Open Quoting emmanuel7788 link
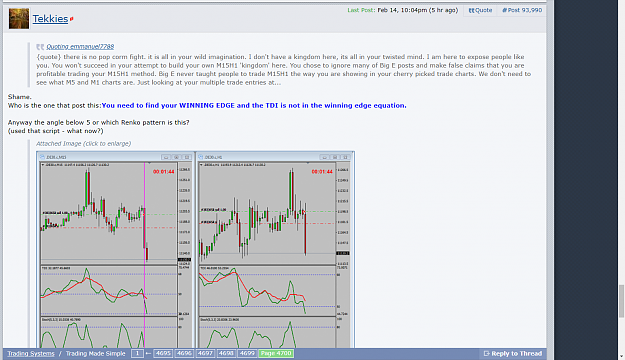The width and height of the screenshot is (625, 360). pyautogui.click(x=80, y=47)
